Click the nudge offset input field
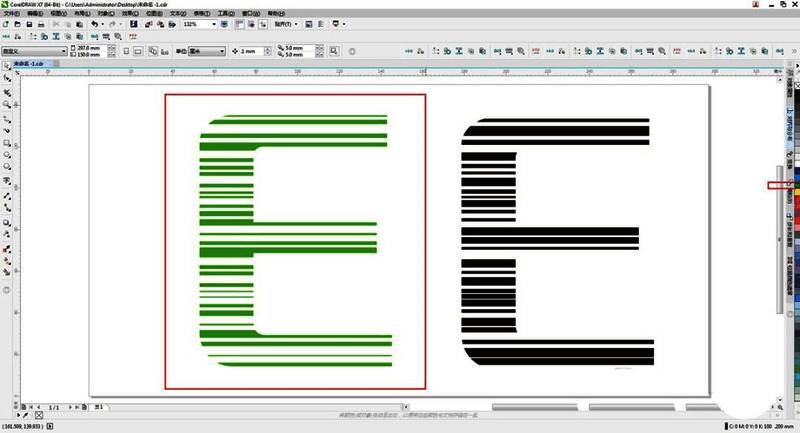Image resolution: width=800 pixels, height=433 pixels. tap(248, 50)
